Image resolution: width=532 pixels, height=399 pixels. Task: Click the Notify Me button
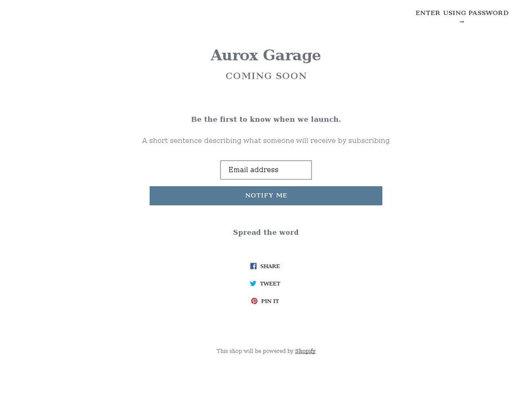coord(265,196)
